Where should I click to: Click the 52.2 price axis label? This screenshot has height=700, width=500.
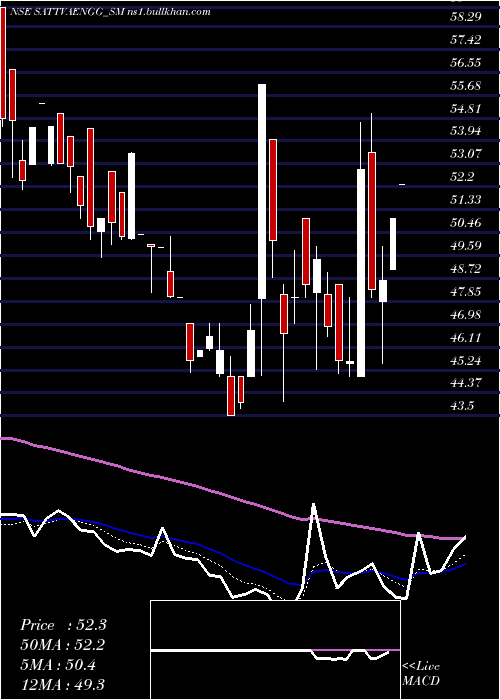coord(462,177)
